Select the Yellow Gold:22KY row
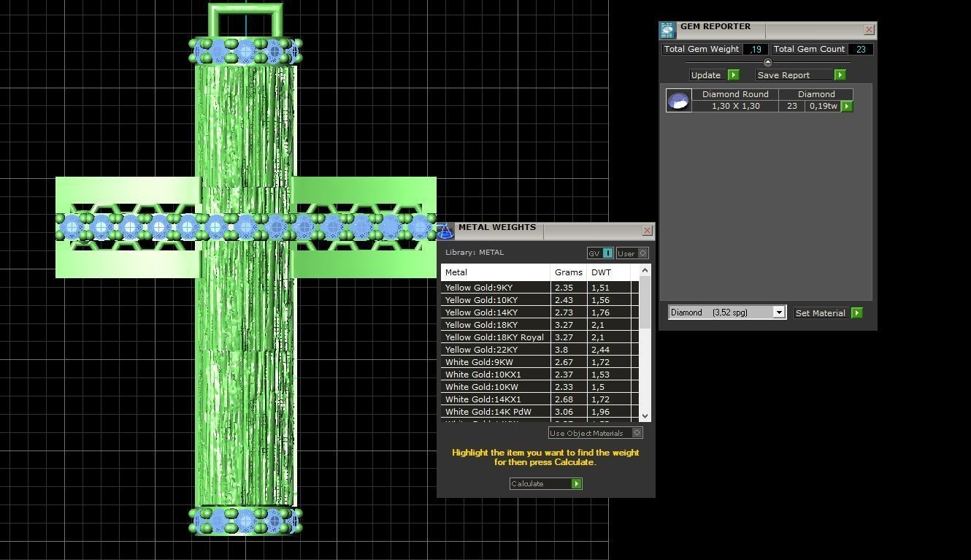Viewport: 971px width, 560px height. pyautogui.click(x=540, y=350)
